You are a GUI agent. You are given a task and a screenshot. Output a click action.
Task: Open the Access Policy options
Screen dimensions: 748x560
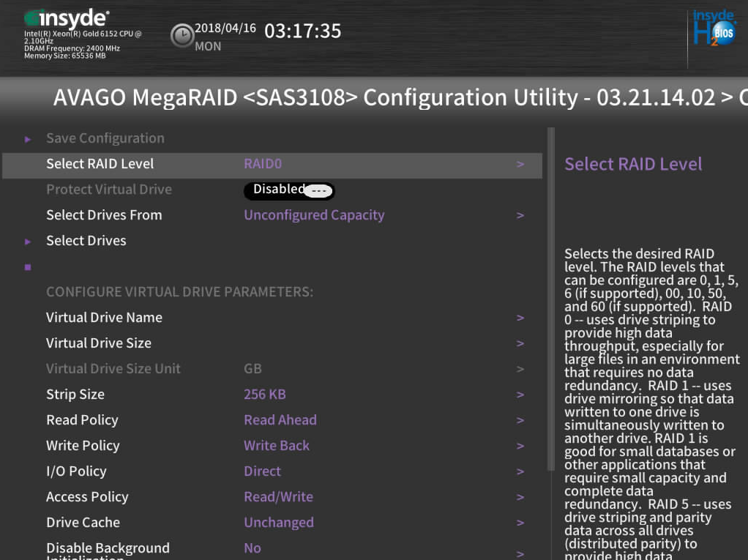(x=278, y=496)
